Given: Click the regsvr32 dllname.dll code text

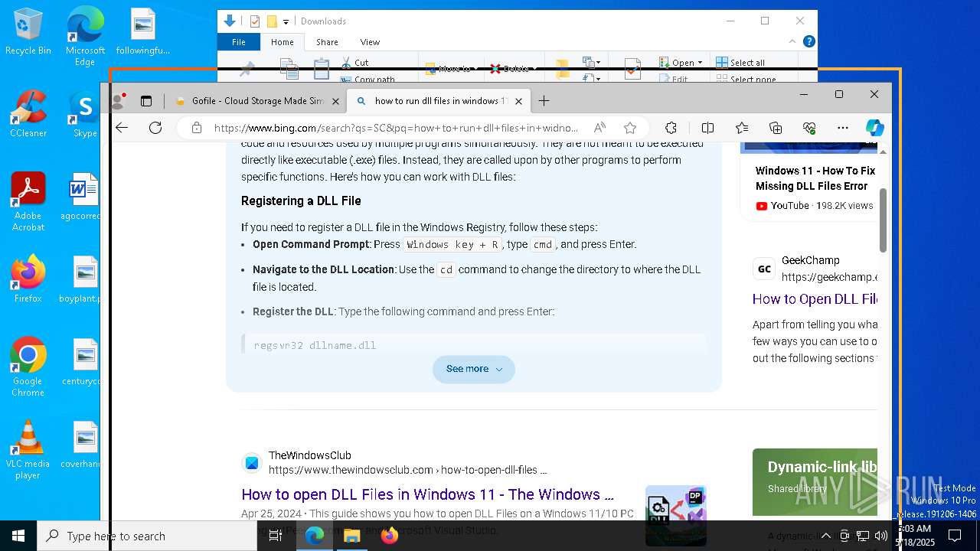Looking at the screenshot, I should pos(315,345).
